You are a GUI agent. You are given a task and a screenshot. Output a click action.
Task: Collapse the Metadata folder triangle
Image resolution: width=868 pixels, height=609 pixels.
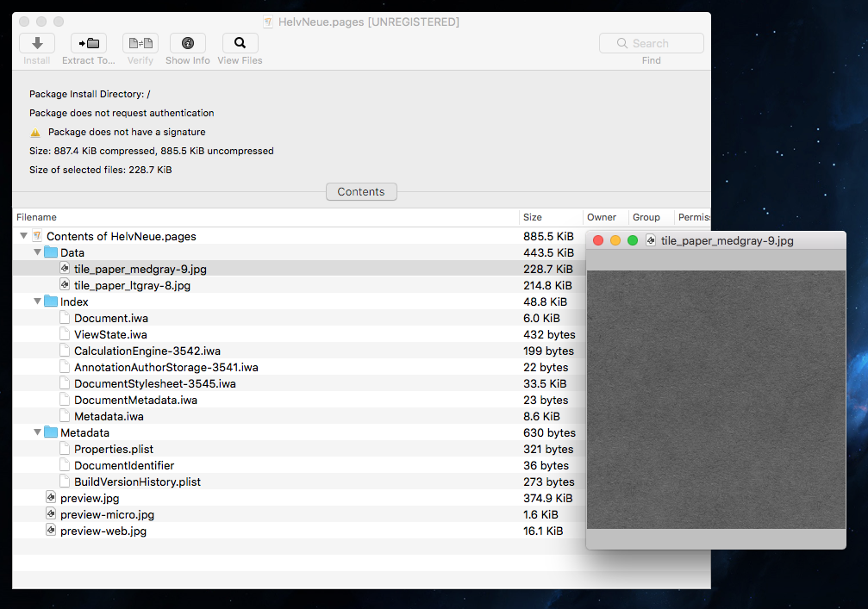(37, 432)
